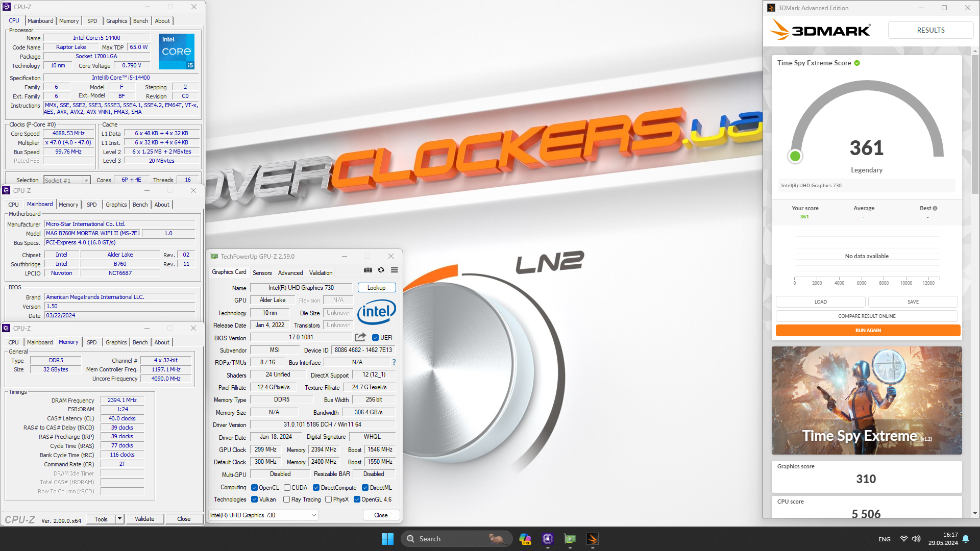Switch to the Sensors tab in GPU-Z

[262, 273]
